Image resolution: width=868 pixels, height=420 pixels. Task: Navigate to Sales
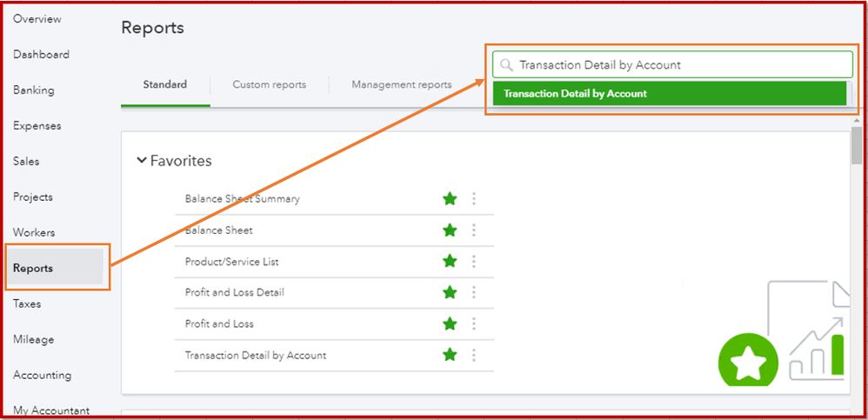pos(26,161)
